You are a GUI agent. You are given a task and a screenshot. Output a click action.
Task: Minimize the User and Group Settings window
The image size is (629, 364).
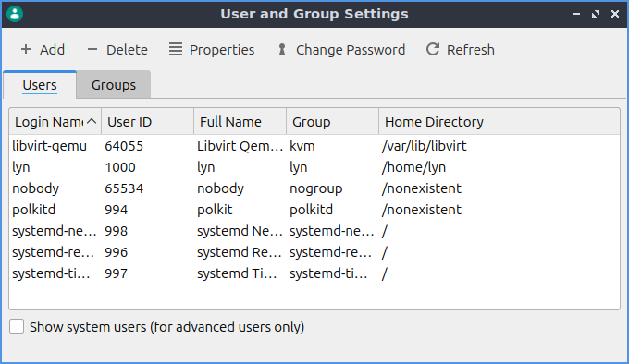(x=576, y=14)
